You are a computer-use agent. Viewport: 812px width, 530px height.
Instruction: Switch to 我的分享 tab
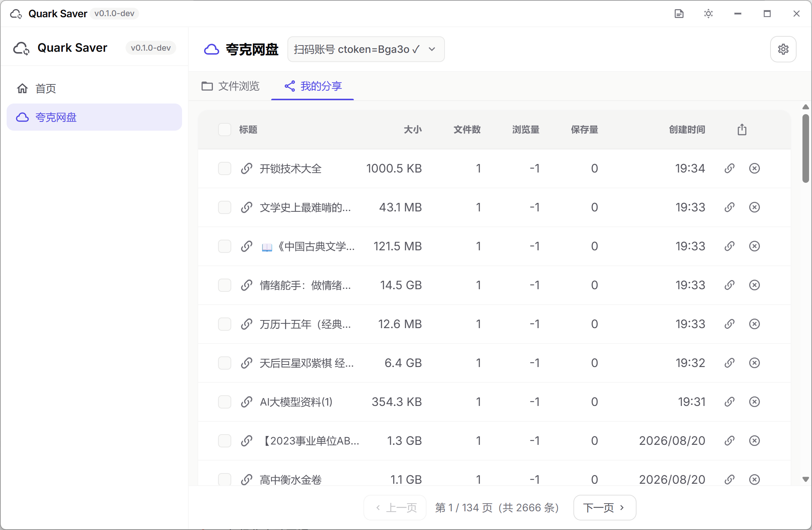pos(313,86)
